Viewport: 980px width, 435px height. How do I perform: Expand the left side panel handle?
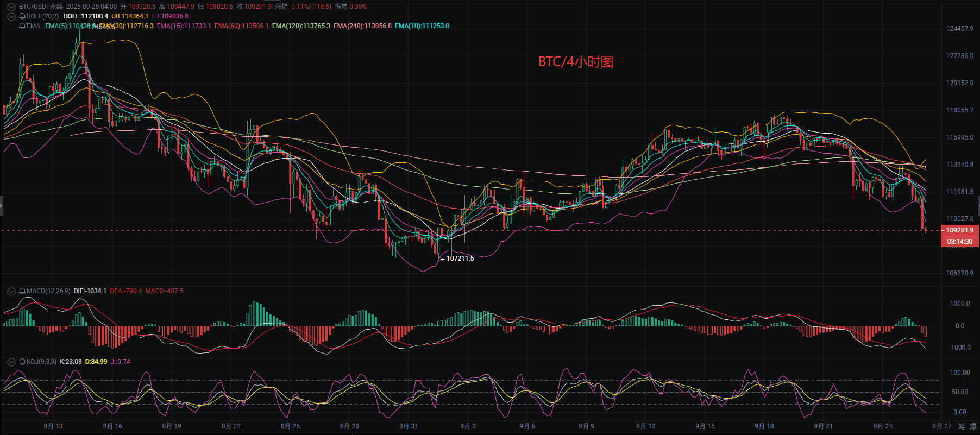click(2, 206)
